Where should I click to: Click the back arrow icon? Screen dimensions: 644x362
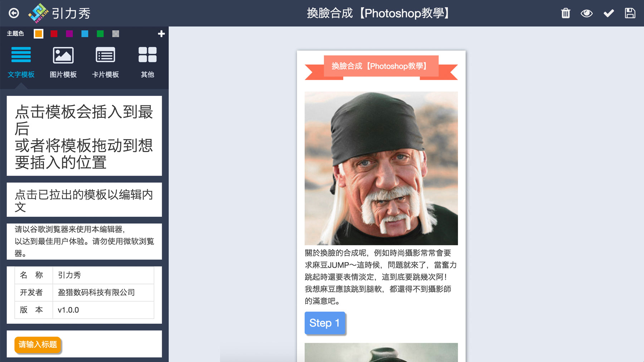(x=14, y=13)
